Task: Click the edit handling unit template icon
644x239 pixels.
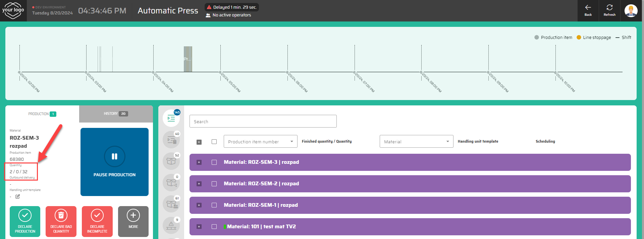Action: pos(18,196)
